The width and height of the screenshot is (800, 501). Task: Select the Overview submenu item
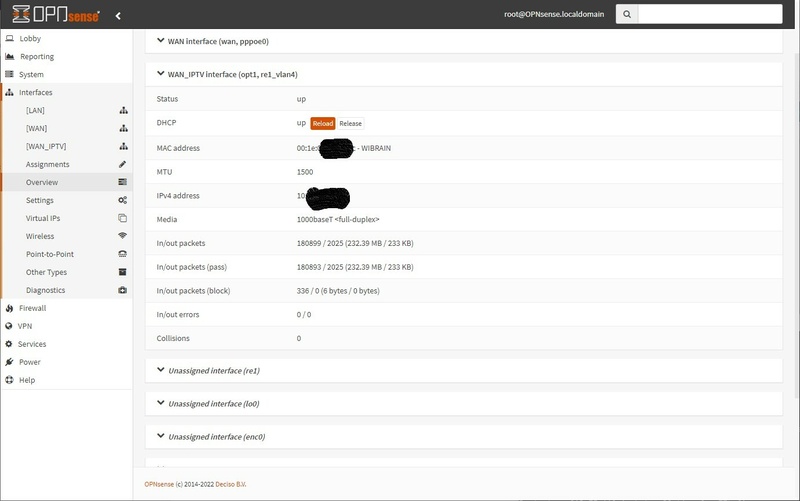click(67, 182)
